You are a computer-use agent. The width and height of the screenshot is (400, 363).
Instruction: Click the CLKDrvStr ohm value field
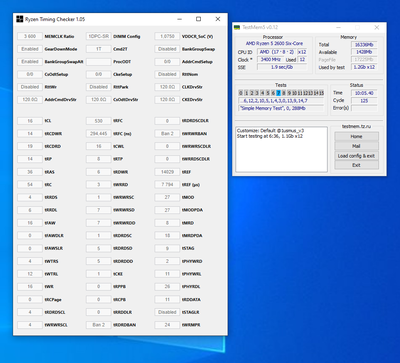(167, 87)
